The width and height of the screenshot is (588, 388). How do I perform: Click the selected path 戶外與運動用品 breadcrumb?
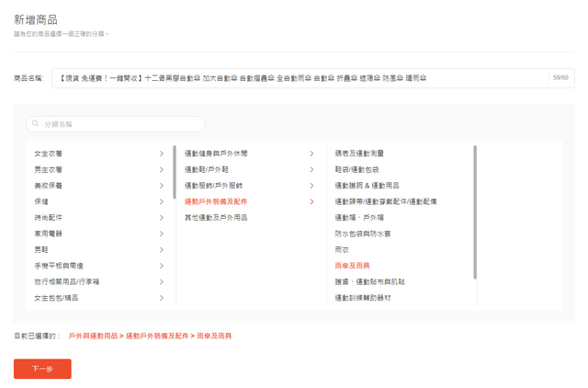93,336
